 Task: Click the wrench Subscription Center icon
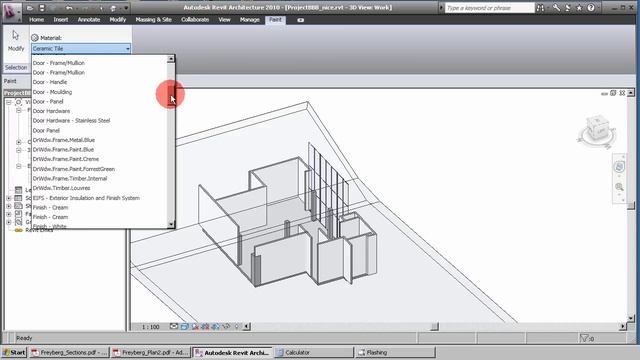[556, 8]
